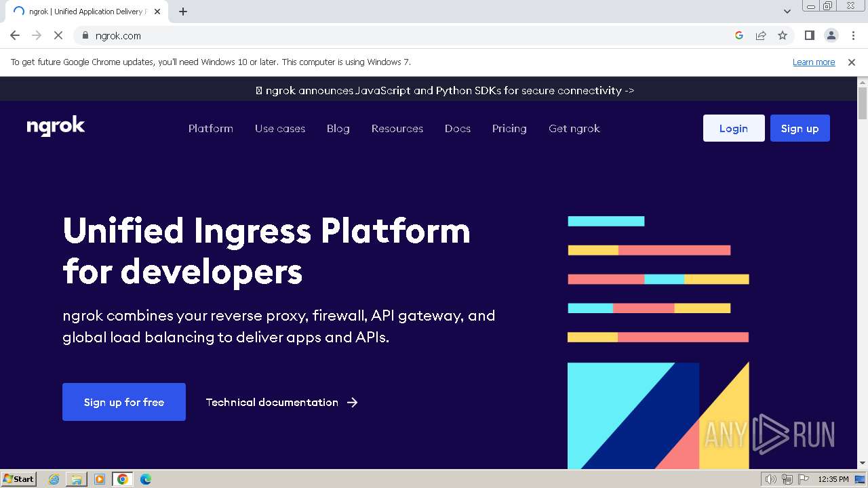Go to the Blog page
The image size is (868, 488).
338,128
